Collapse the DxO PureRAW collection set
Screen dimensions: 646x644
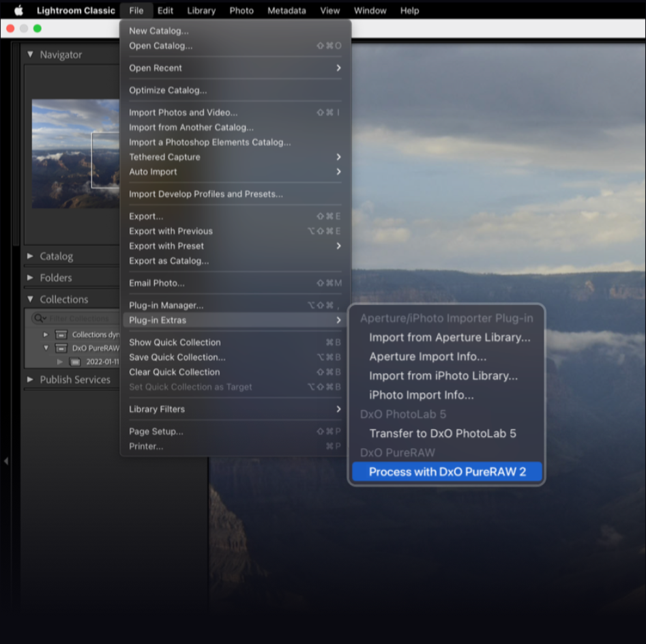46,348
